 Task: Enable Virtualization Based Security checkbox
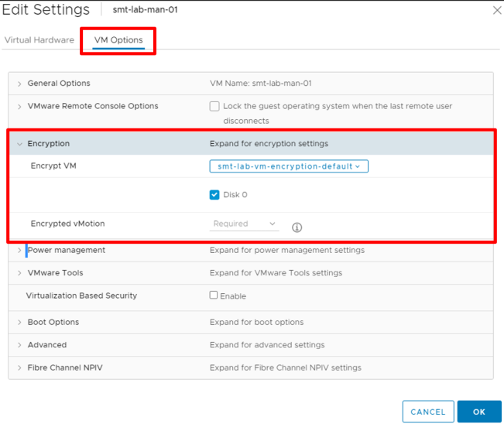pos(214,296)
